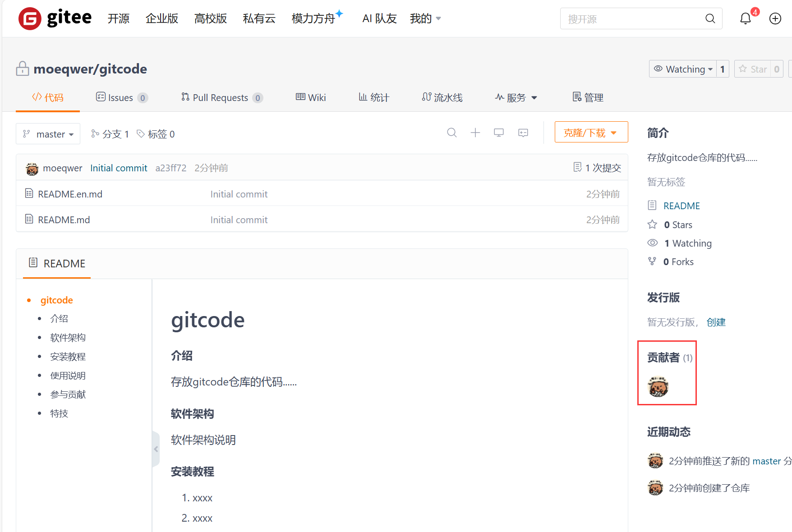Open the 管理 tab
The height and width of the screenshot is (532, 792).
point(588,97)
